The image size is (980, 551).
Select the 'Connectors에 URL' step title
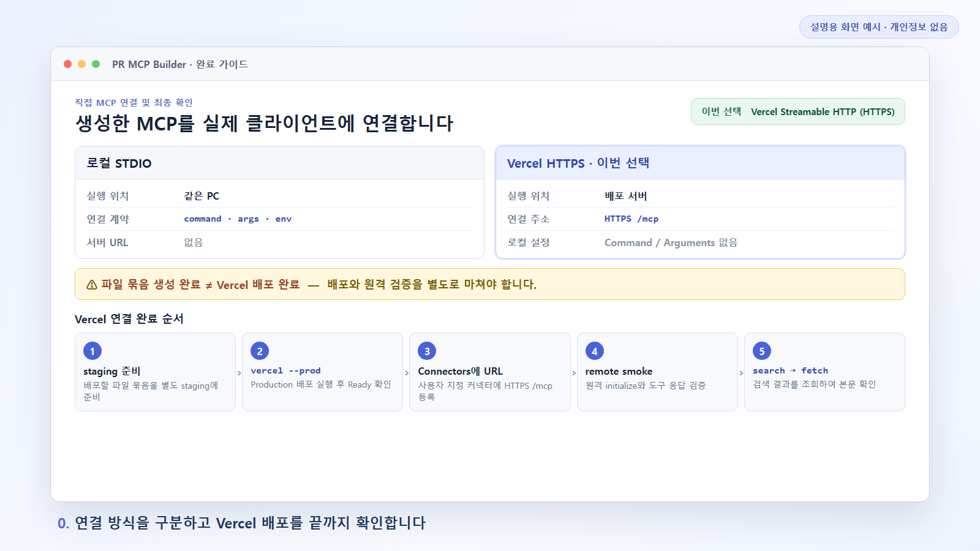click(460, 371)
